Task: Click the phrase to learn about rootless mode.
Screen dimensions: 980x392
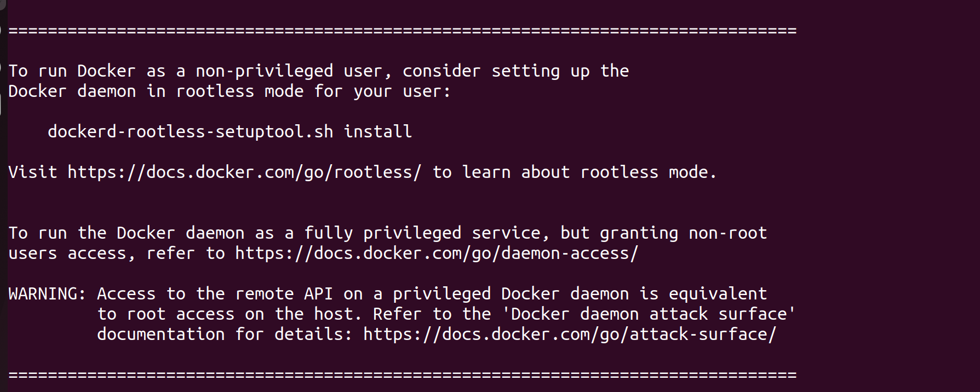Action: [x=575, y=172]
